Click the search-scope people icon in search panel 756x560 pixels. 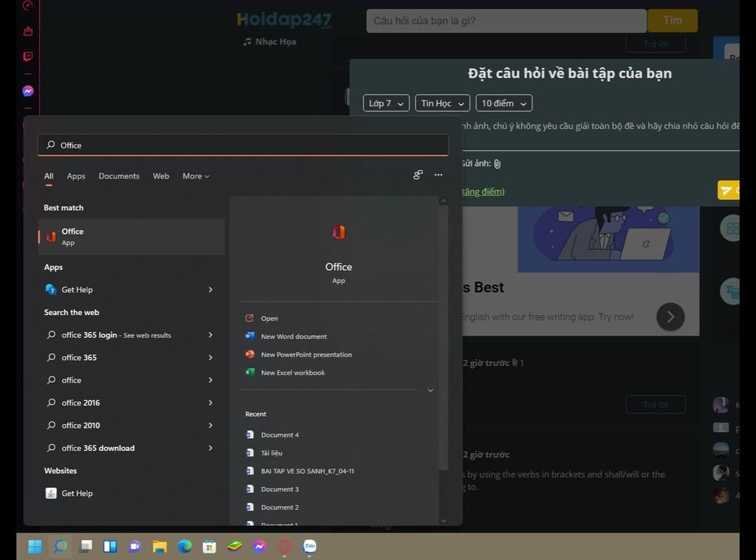click(418, 175)
